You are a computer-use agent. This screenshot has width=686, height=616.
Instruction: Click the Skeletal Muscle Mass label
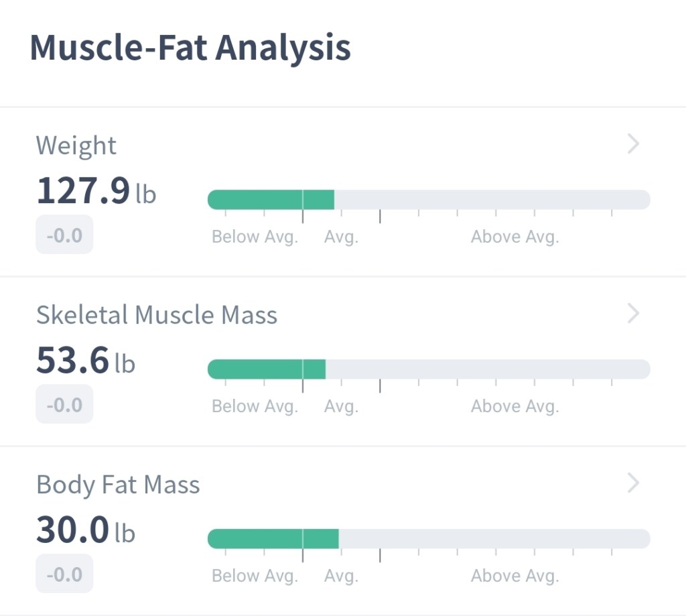(x=157, y=315)
